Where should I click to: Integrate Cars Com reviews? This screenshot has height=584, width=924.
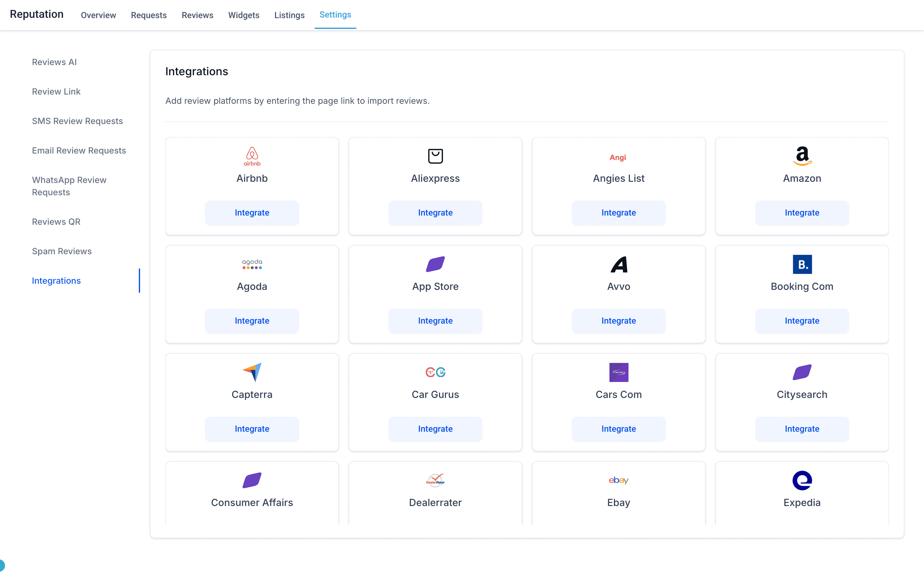(619, 429)
